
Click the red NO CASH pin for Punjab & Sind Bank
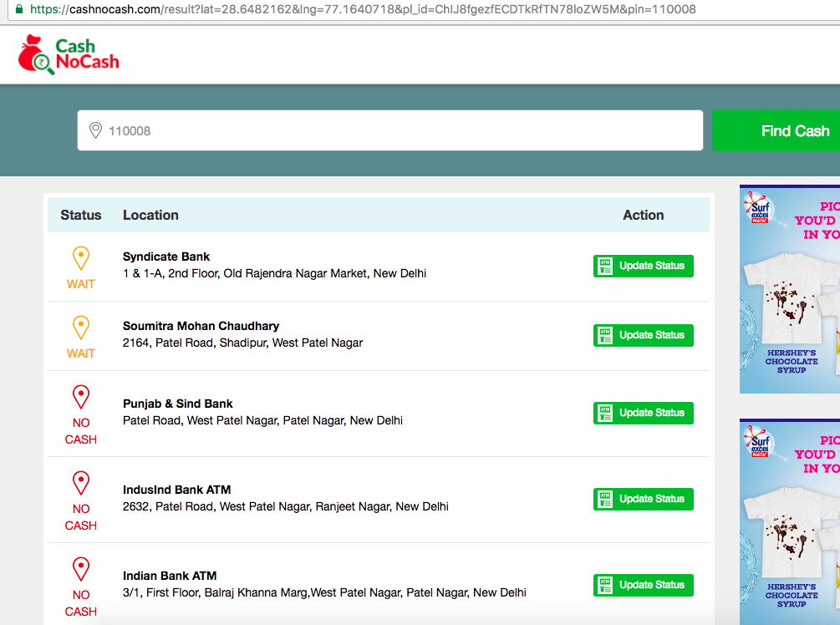tap(81, 398)
